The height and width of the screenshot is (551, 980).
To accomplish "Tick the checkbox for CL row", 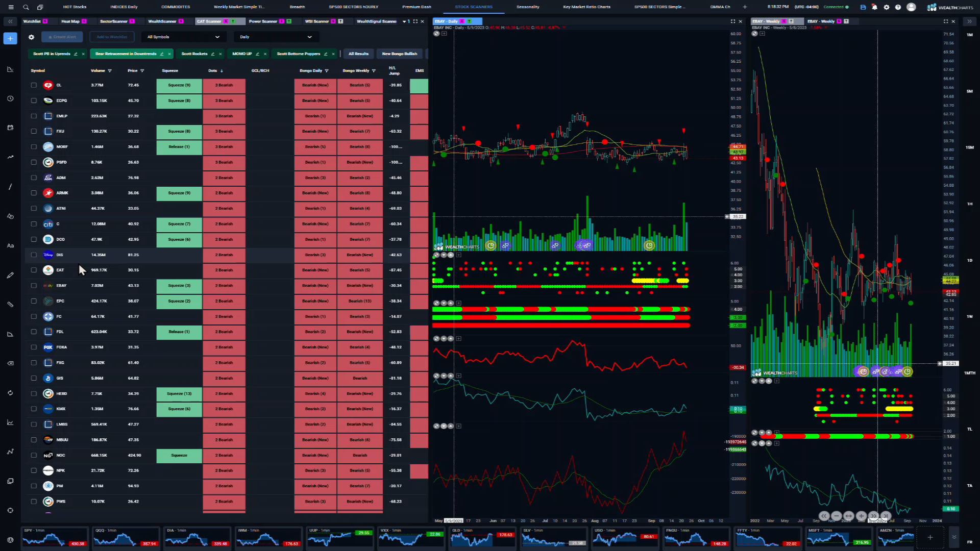I will click(34, 85).
